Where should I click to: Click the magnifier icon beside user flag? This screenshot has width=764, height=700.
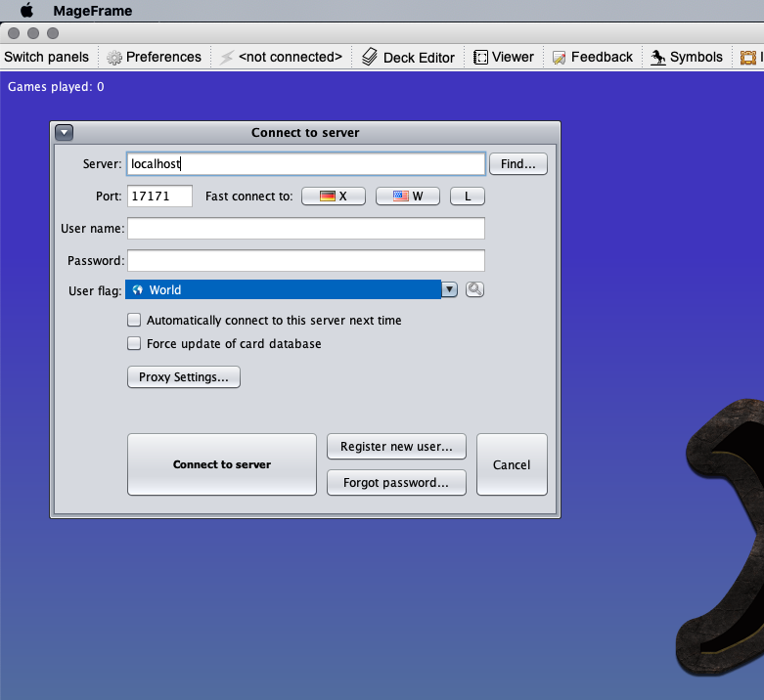click(x=475, y=289)
